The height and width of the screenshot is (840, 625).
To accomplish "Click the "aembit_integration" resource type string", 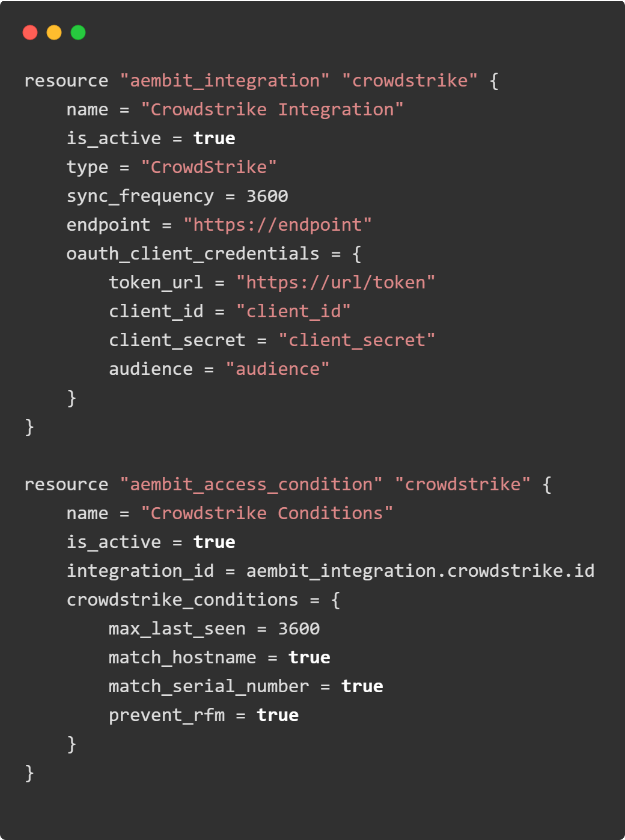I will [x=225, y=81].
